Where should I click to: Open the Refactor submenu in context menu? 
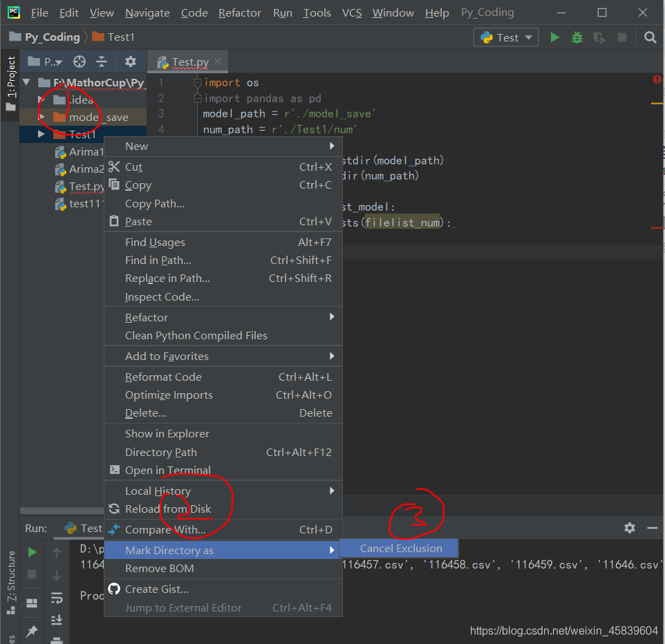coord(223,318)
